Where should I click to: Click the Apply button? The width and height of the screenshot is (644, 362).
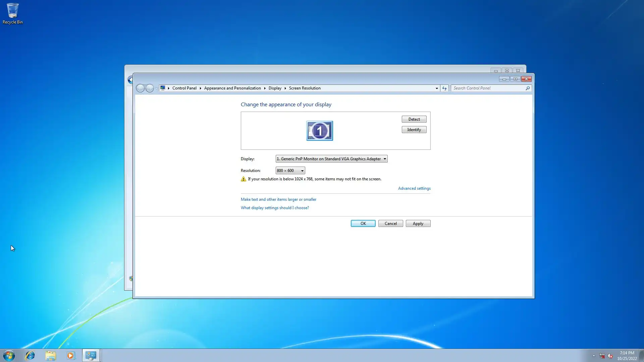click(x=418, y=224)
